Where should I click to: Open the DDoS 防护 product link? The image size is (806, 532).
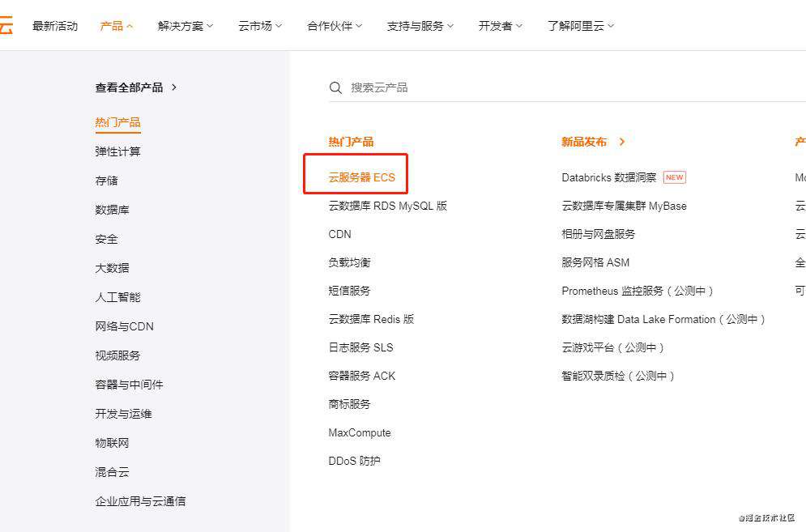355,461
